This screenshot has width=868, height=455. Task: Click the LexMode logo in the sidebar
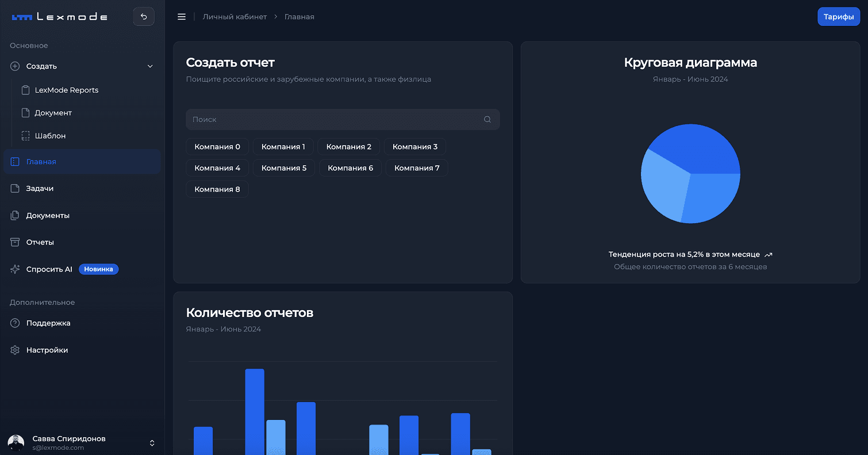pos(60,17)
